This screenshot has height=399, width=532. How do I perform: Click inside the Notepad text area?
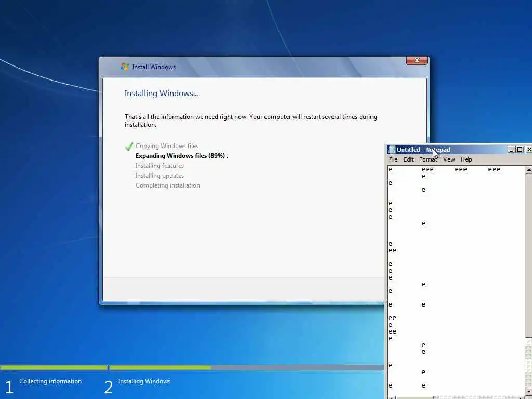[x=456, y=280]
